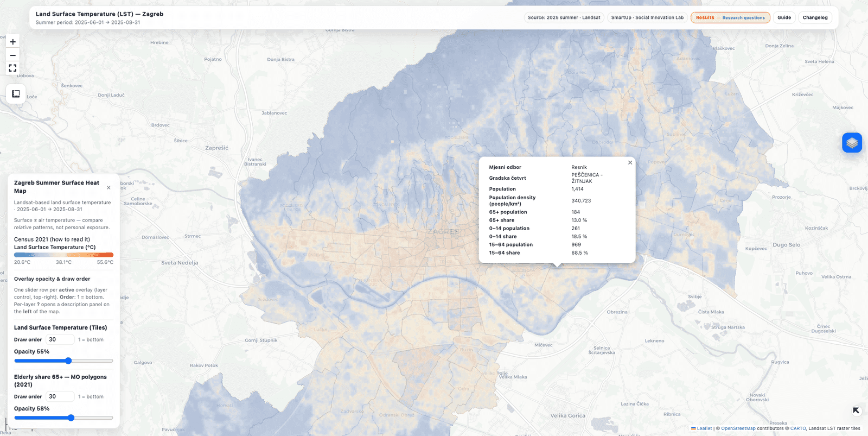Zoom in on the map
Viewport: 868px width, 436px height.
point(12,42)
